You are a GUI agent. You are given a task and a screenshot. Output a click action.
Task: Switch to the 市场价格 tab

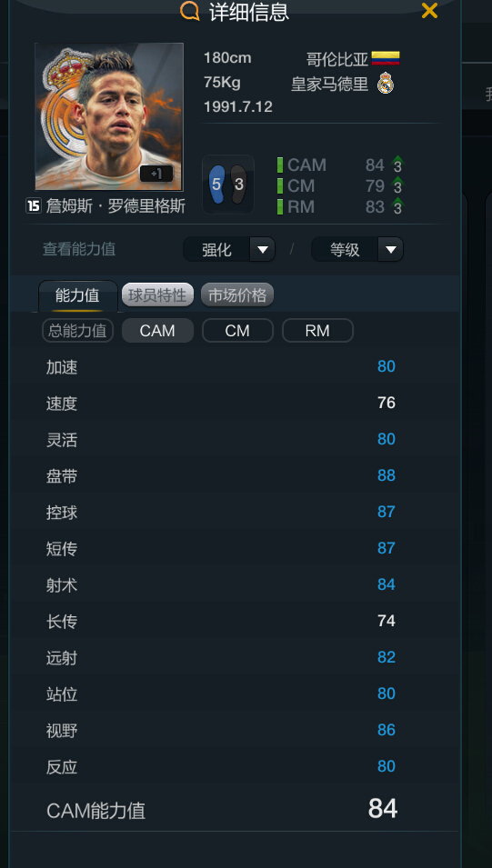pyautogui.click(x=237, y=295)
